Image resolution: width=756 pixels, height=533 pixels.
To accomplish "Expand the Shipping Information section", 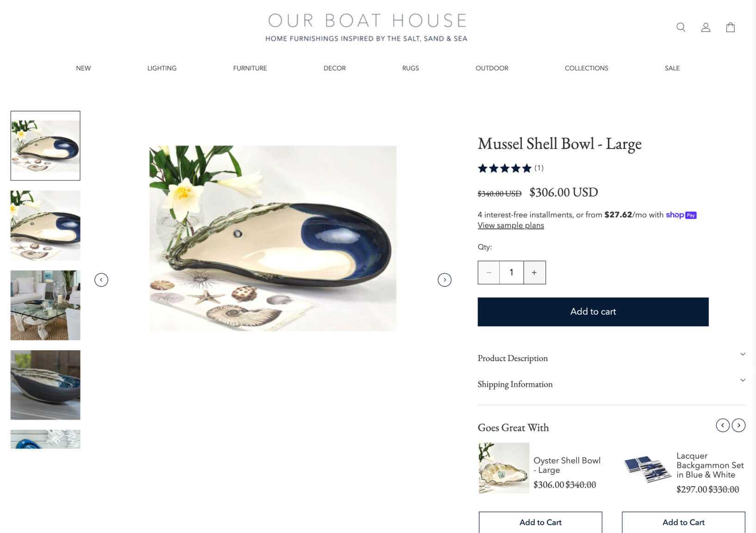I will pyautogui.click(x=611, y=384).
